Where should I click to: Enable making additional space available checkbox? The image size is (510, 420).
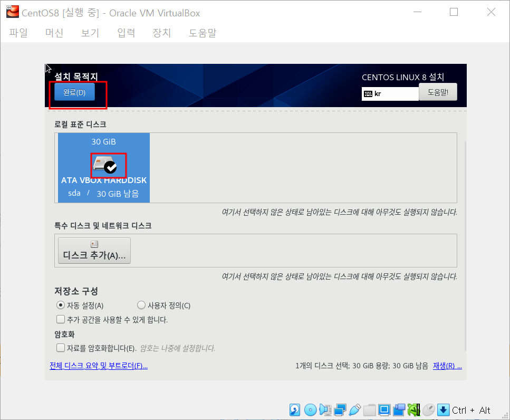tap(61, 319)
